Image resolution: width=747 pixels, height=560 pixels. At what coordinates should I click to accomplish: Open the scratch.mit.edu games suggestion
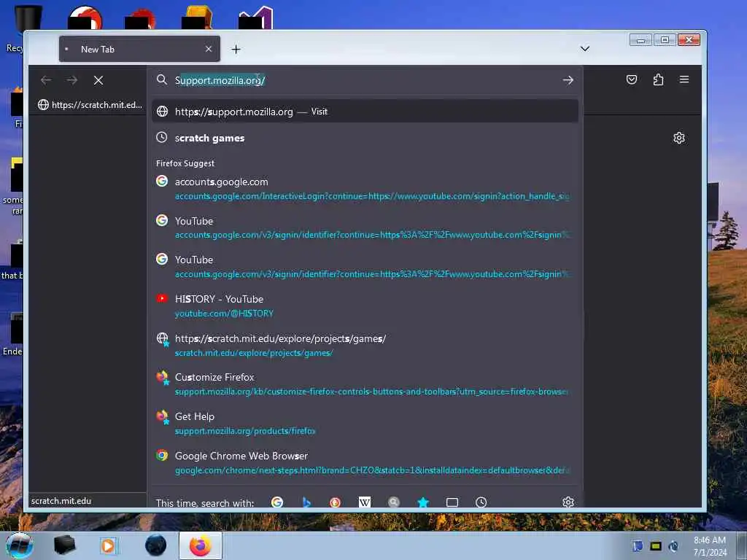[x=365, y=345]
